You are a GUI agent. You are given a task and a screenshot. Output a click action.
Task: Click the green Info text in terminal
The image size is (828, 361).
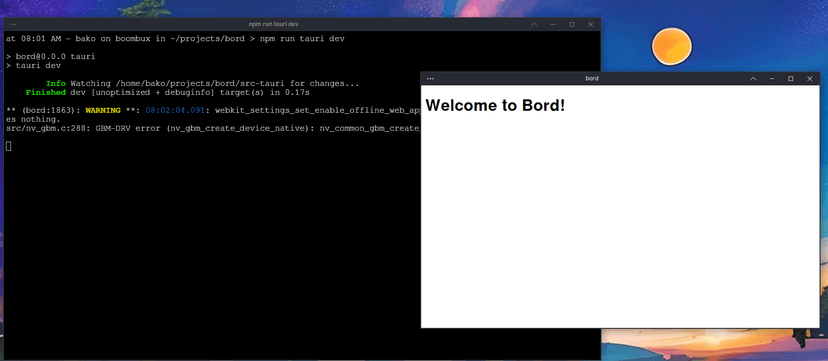tap(56, 83)
